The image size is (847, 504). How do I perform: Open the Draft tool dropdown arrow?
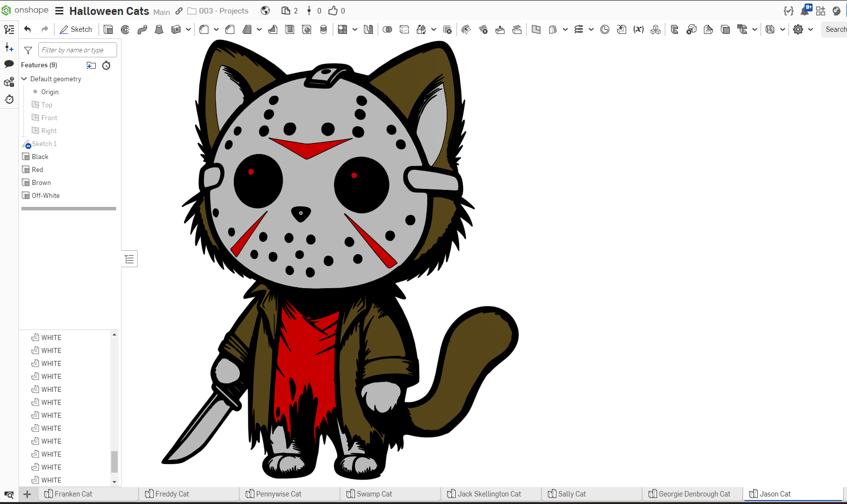(259, 29)
